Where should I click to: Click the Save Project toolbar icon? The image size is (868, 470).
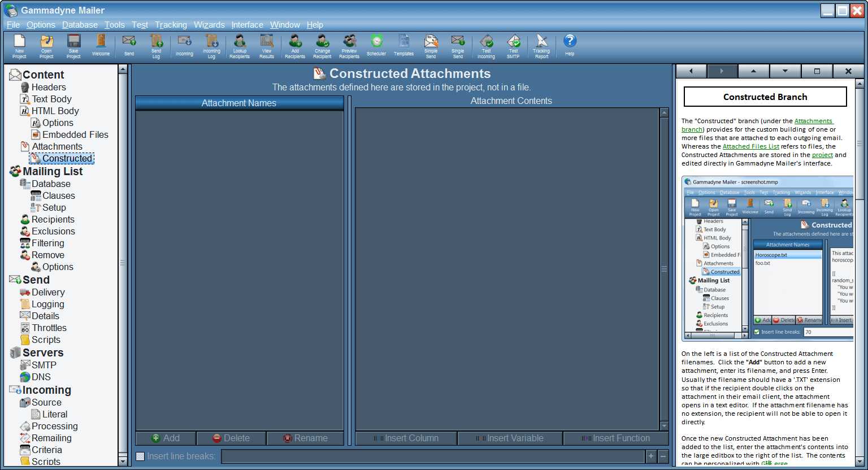click(73, 46)
